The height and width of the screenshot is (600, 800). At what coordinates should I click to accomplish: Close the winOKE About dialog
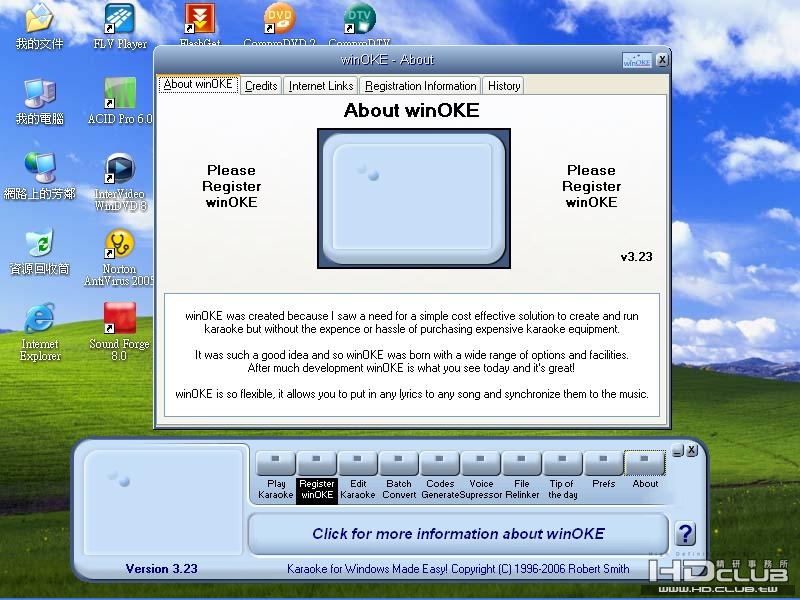662,60
